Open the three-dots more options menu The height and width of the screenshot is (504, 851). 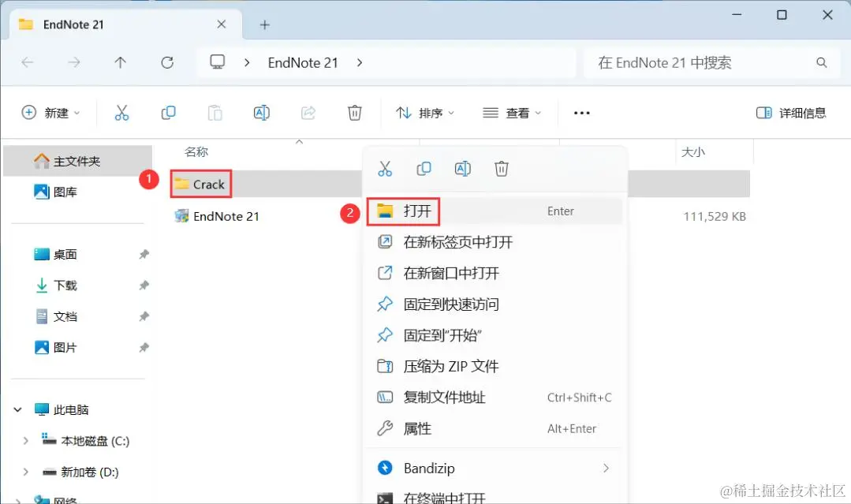pyautogui.click(x=582, y=113)
